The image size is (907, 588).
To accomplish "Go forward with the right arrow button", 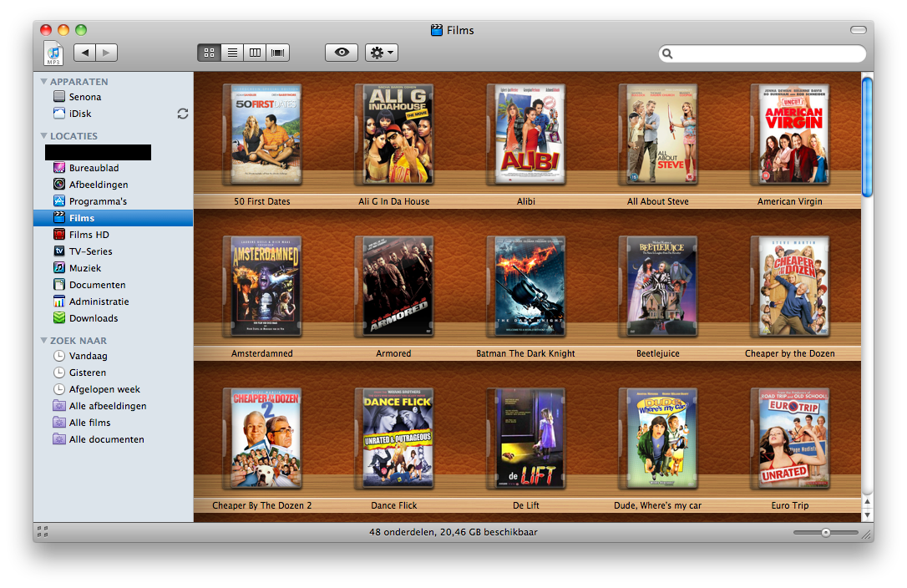I will click(x=106, y=53).
